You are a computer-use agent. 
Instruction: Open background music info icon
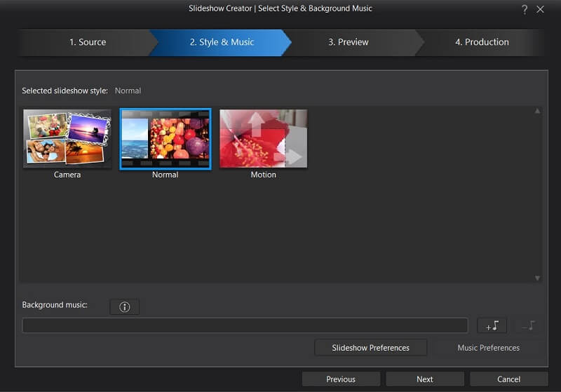(125, 307)
